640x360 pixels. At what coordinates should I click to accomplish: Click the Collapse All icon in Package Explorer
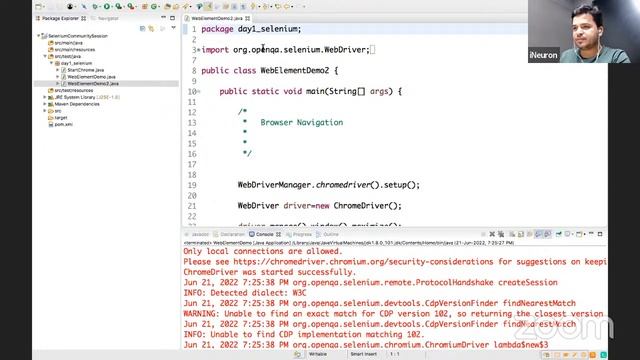142,28
